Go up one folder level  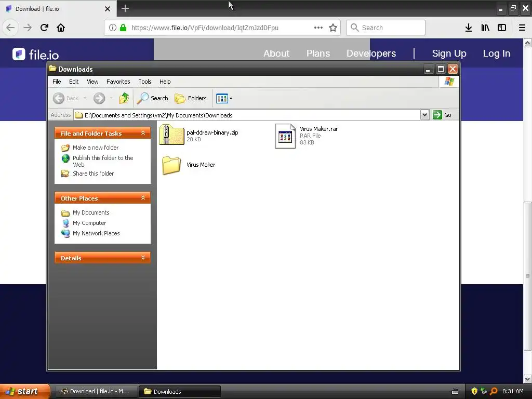pyautogui.click(x=124, y=98)
